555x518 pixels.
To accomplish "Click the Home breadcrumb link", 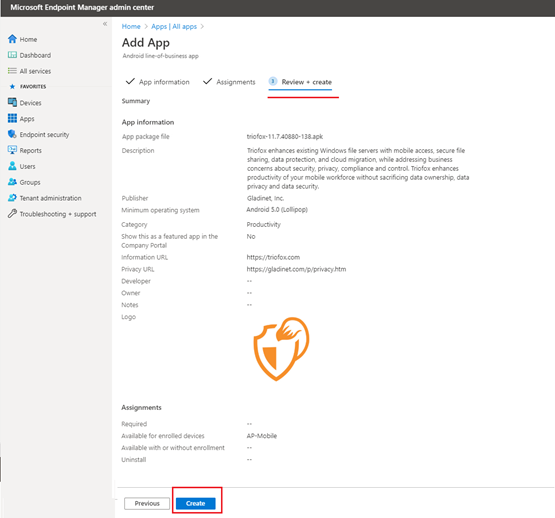I will coord(131,27).
